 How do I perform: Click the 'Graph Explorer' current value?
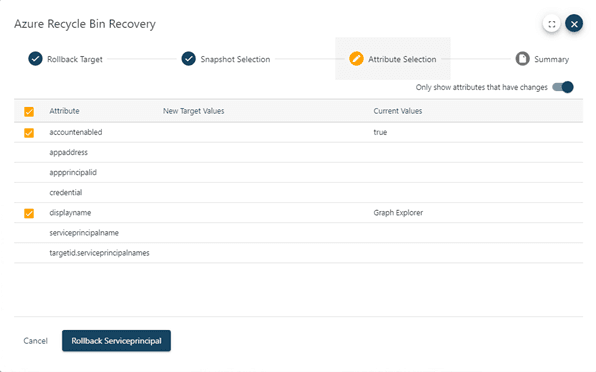(x=398, y=213)
